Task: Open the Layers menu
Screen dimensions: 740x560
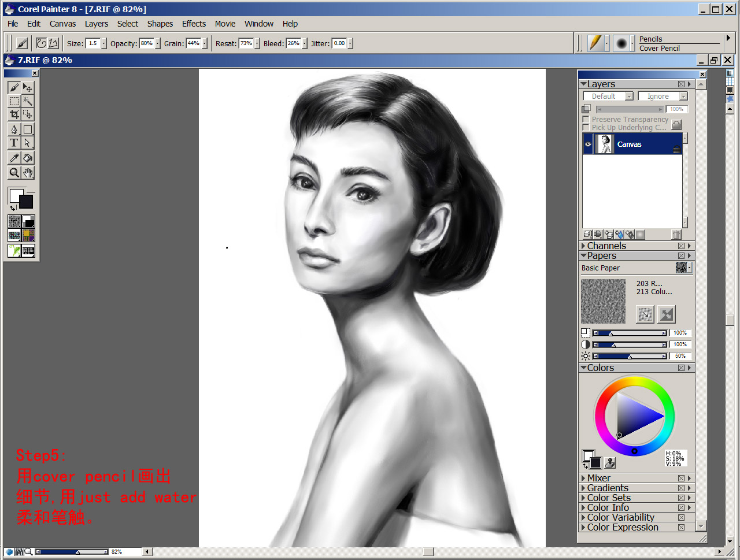Action: pos(97,24)
